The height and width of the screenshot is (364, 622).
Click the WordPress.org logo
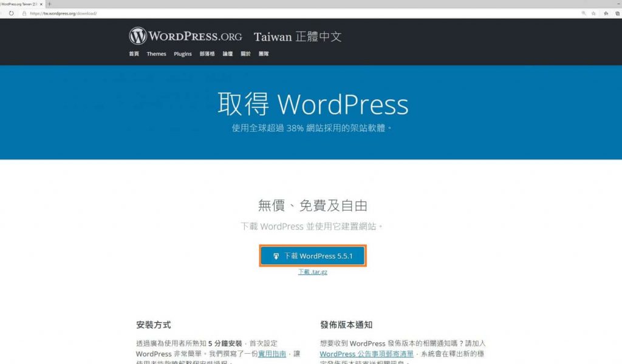185,36
